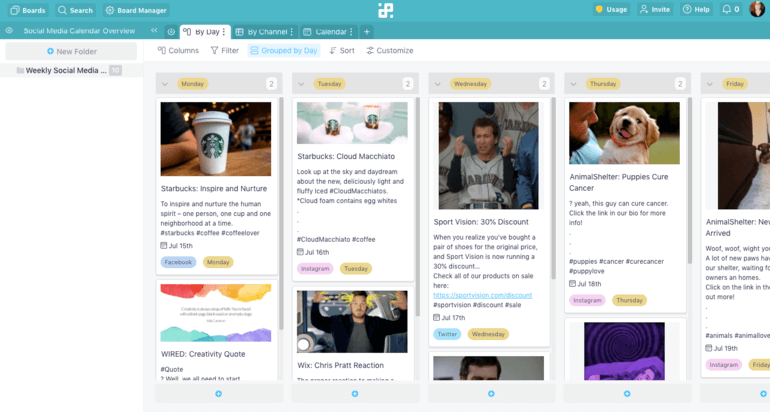Click the Tuesday column header tag
770x412 pixels.
(x=329, y=84)
